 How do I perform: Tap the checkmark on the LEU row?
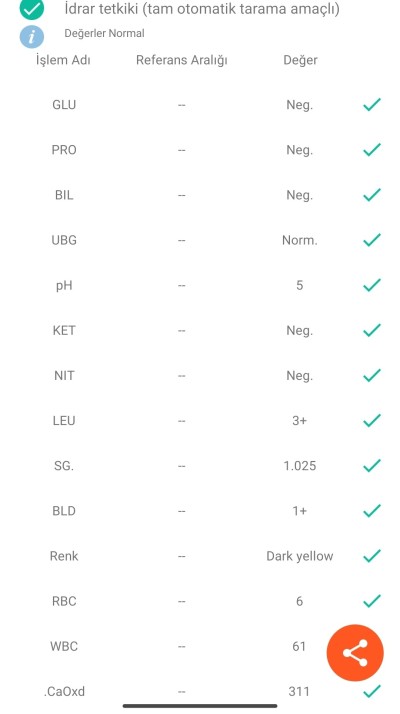(x=372, y=420)
